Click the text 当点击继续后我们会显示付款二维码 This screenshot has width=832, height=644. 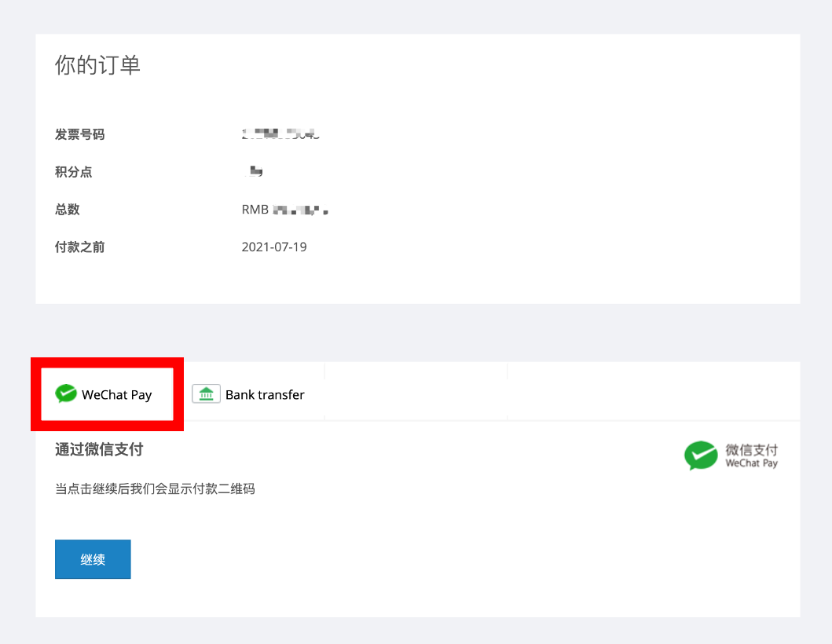(155, 488)
